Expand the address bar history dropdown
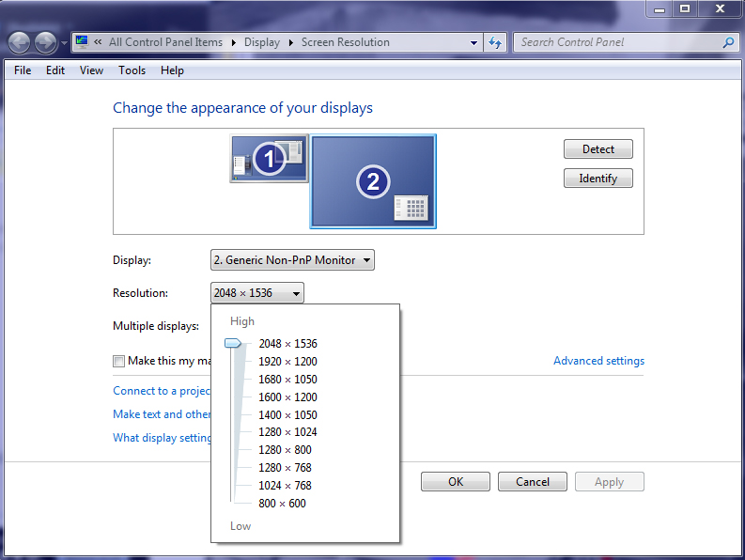Viewport: 745px width, 560px height. pyautogui.click(x=473, y=42)
